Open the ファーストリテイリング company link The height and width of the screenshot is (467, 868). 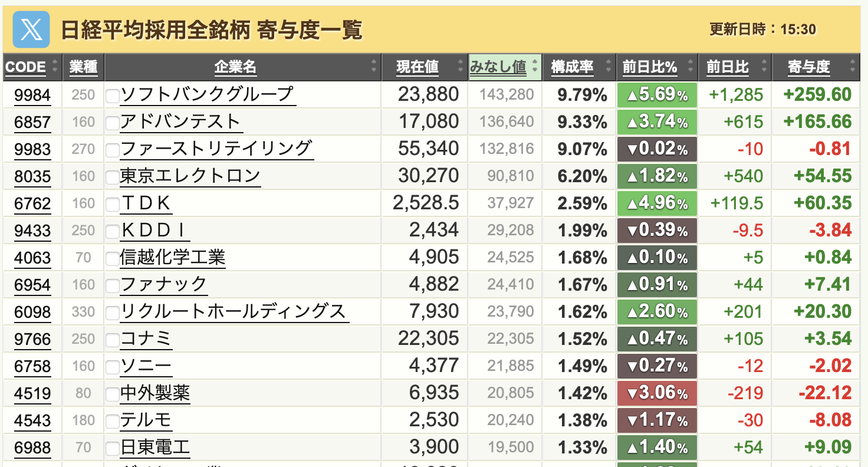pyautogui.click(x=216, y=149)
